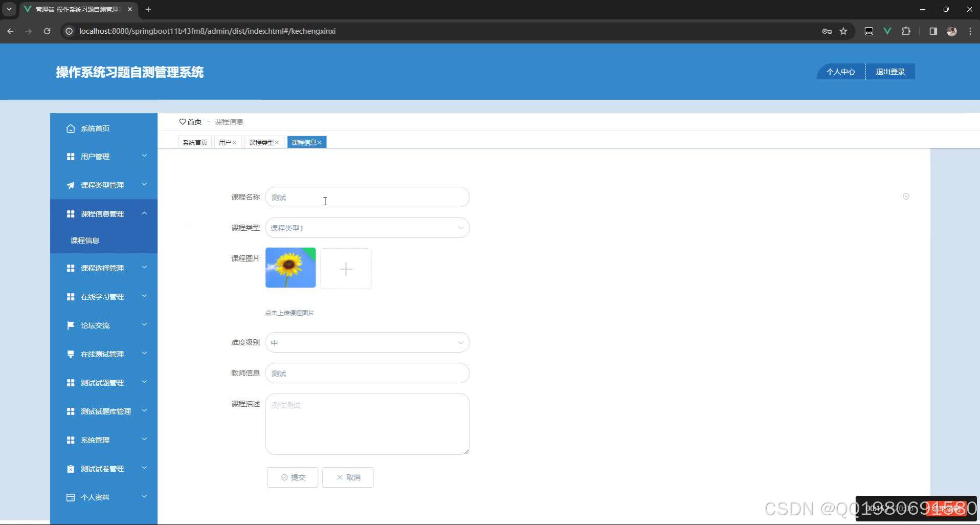Expand the 课程选择管理 menu chevron
980x525 pixels.
144,267
